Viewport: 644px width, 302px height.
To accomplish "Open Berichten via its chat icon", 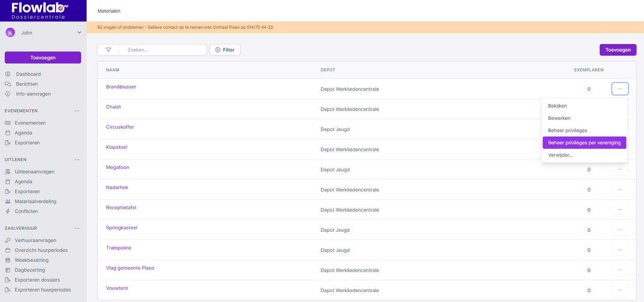I will click(x=8, y=84).
